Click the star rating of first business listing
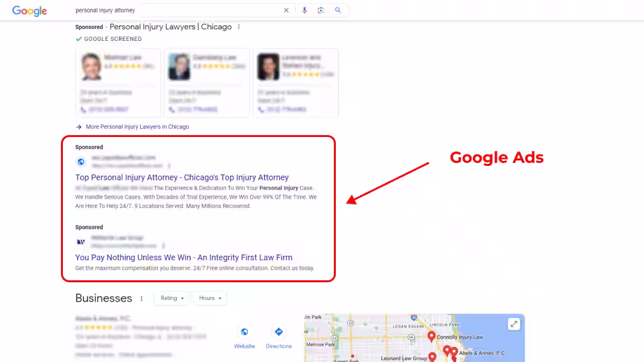Image resolution: width=644 pixels, height=362 pixels. tap(99, 327)
